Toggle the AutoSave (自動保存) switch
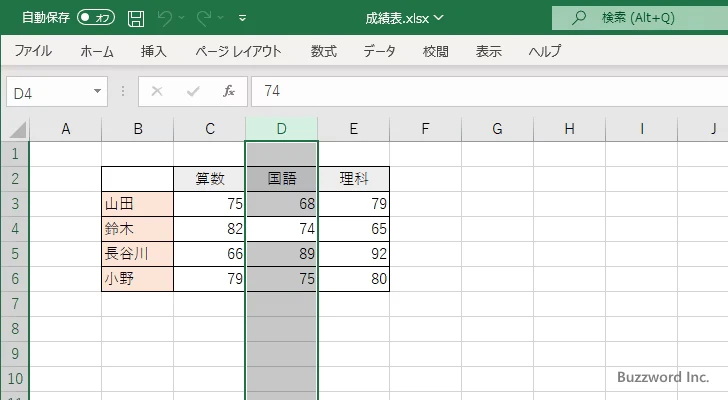The height and width of the screenshot is (400, 728). pos(96,18)
